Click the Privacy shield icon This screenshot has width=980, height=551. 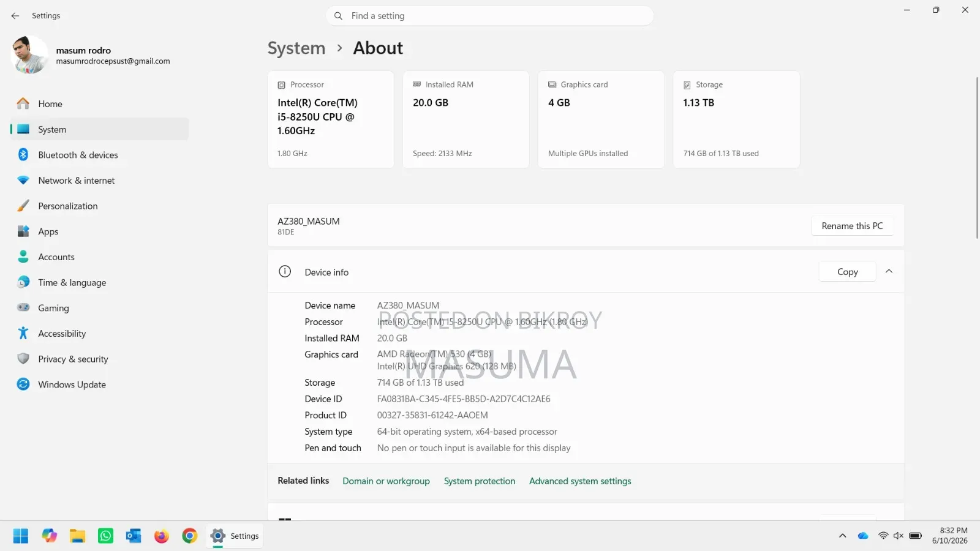tap(23, 359)
